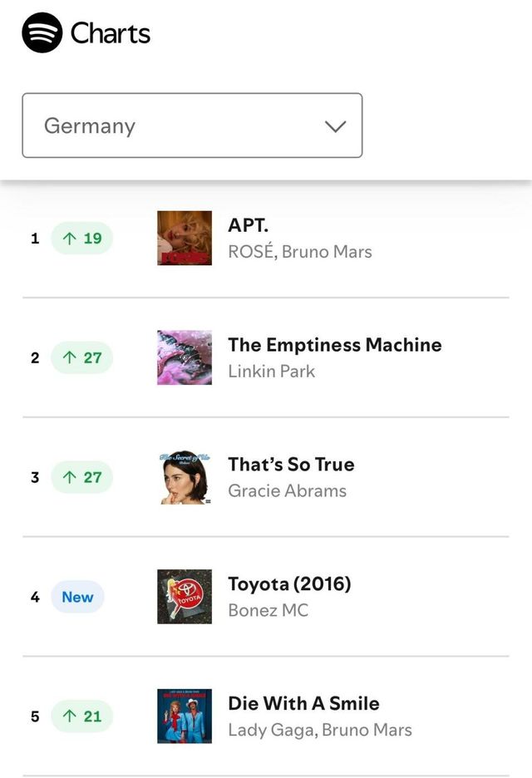Click The Emptiness Machine track title
This screenshot has width=532, height=778.
point(335,345)
